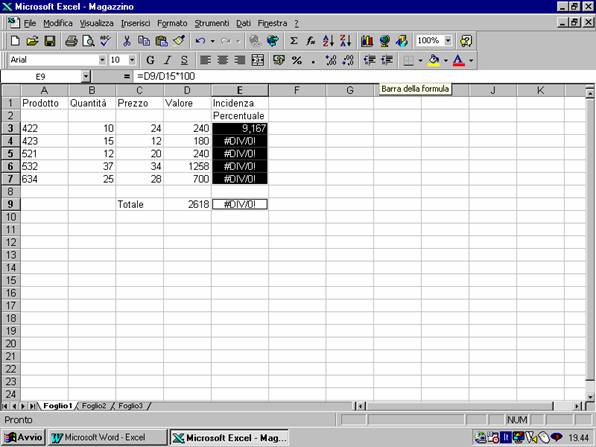
Task: Click the Merge and Center icon
Action: [258, 60]
